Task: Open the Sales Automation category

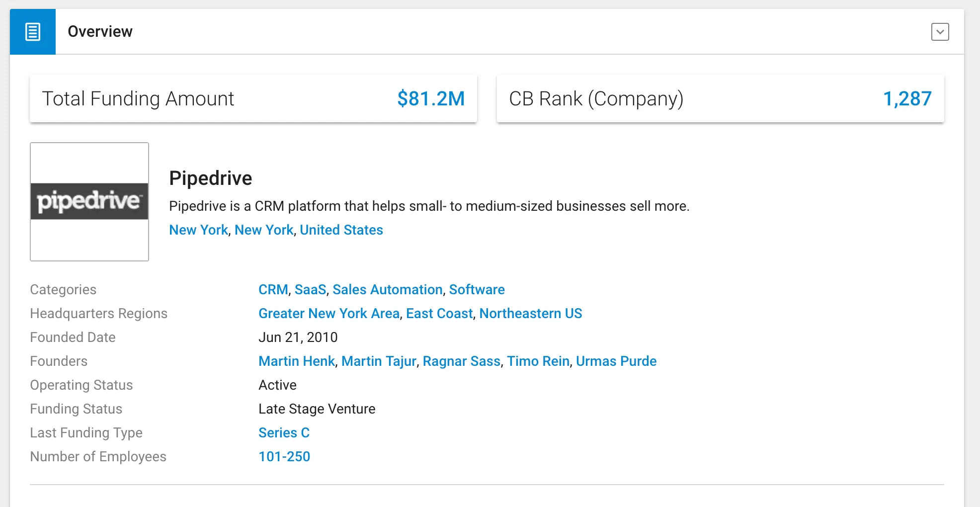Action: (x=387, y=290)
